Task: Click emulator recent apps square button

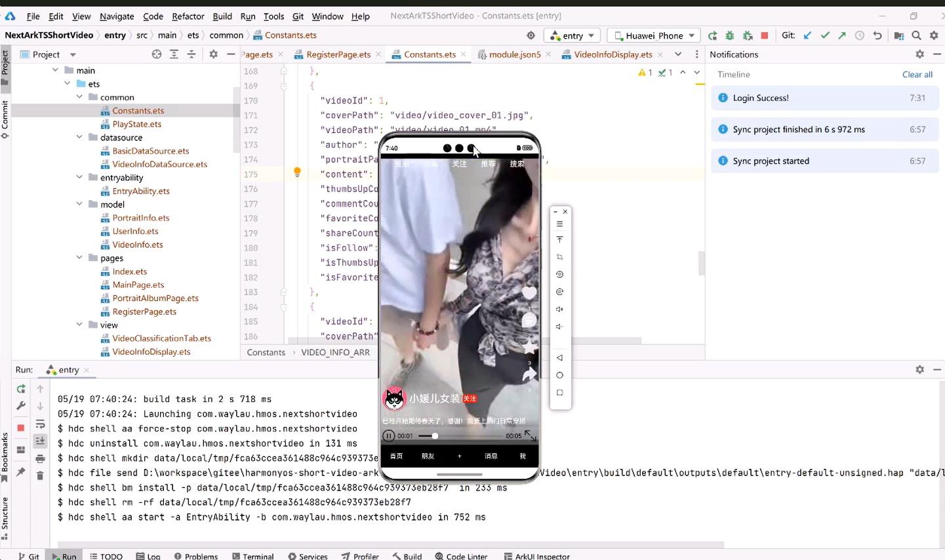Action: coord(559,393)
